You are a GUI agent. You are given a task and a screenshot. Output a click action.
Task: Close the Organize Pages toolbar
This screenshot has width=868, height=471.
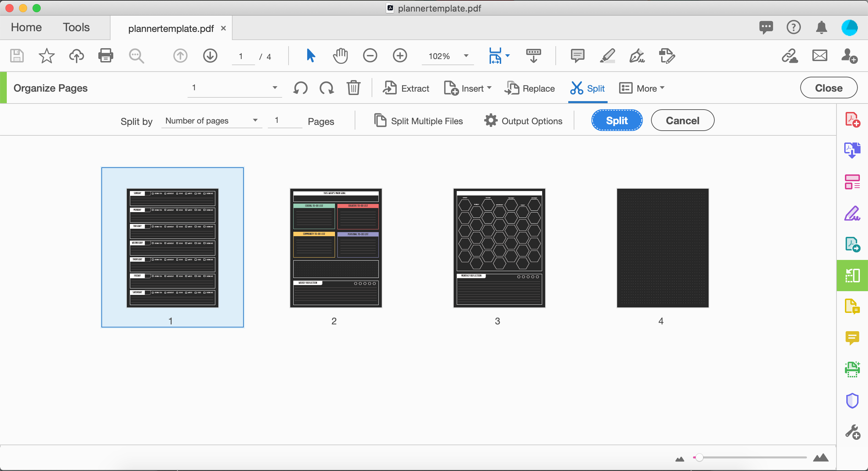tap(829, 88)
